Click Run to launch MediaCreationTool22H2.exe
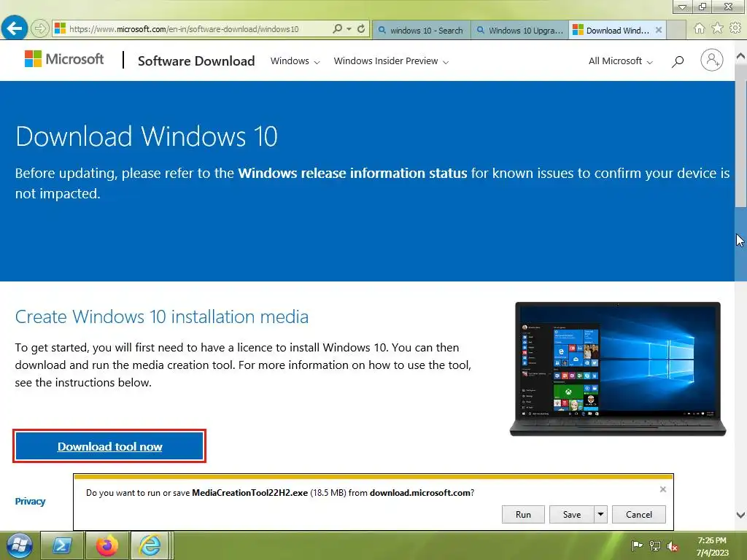Viewport: 747px width, 560px height. point(523,514)
